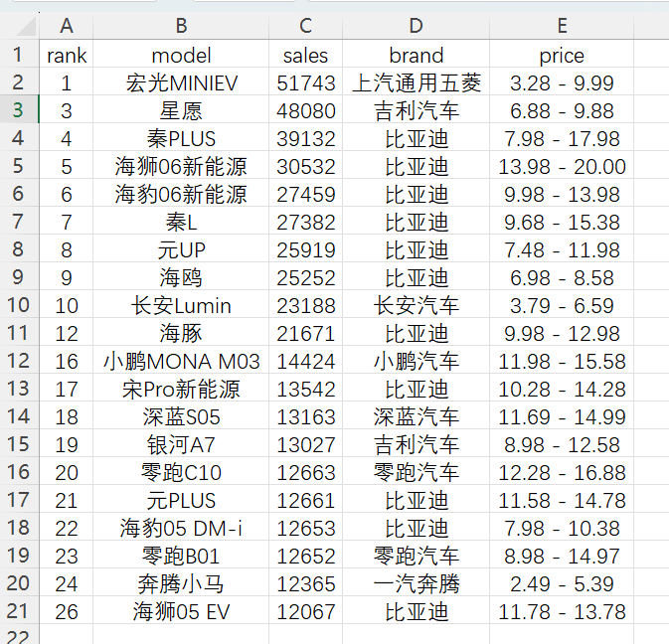This screenshot has width=669, height=644.
Task: Select model cell 海豹05 DM-i
Action: click(181, 527)
